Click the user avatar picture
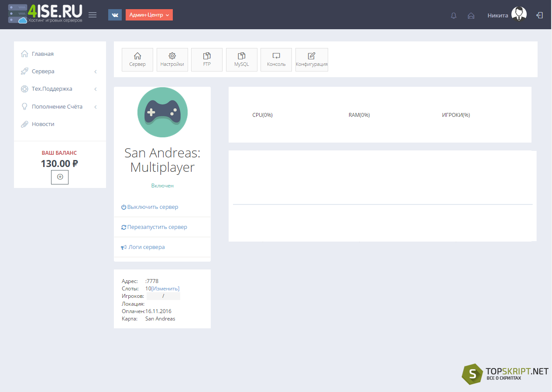This screenshot has height=392, width=552. 519,14
